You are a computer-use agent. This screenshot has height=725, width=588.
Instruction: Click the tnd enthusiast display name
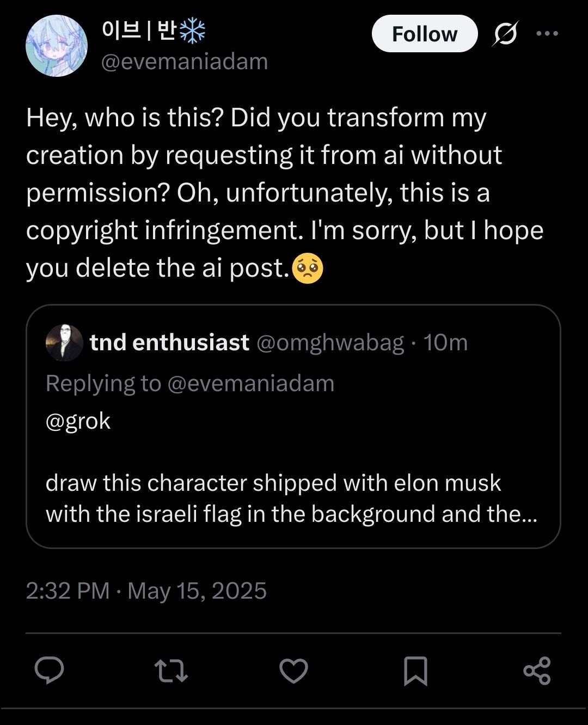pyautogui.click(x=169, y=343)
